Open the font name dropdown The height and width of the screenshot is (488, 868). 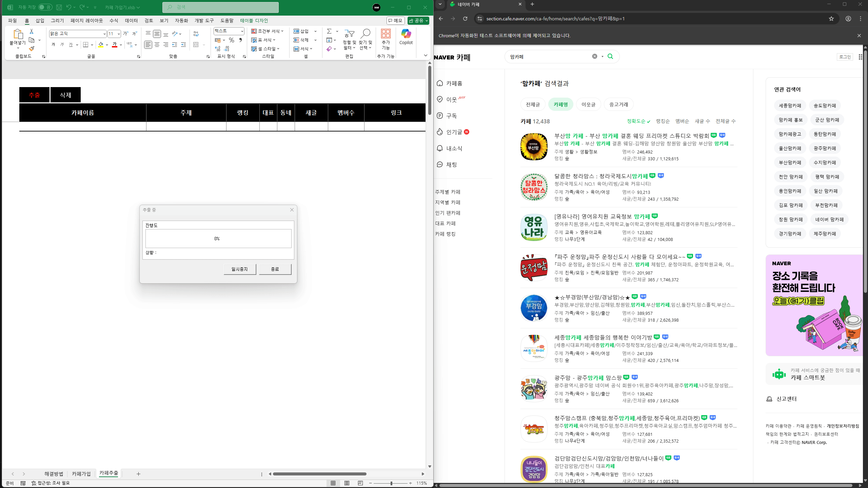(104, 34)
